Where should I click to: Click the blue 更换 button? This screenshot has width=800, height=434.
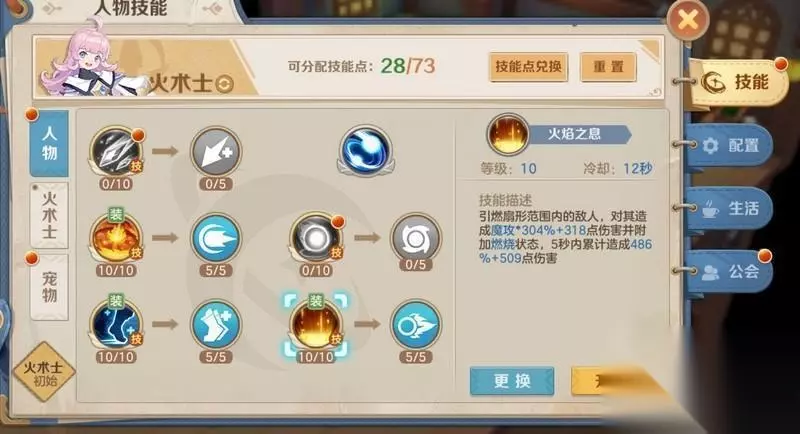tap(512, 381)
